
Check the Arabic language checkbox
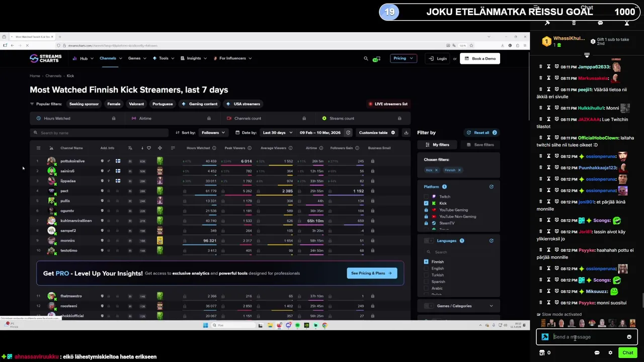point(426,288)
